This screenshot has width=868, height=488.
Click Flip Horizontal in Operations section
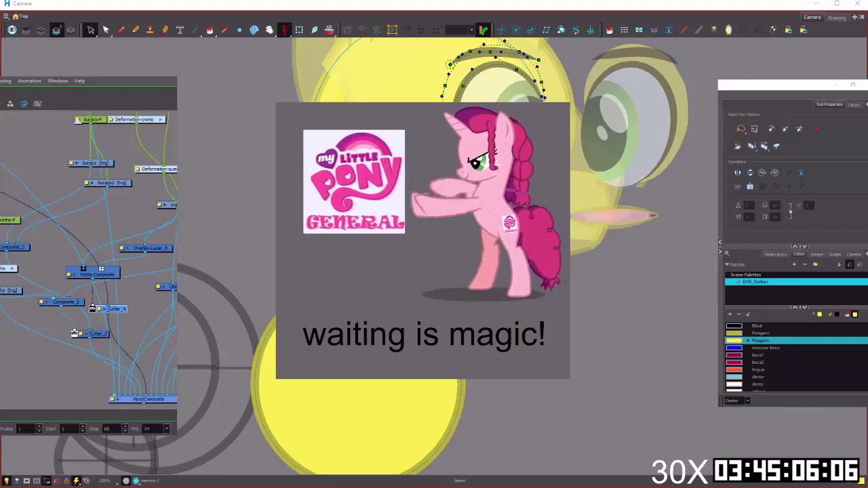(x=738, y=173)
